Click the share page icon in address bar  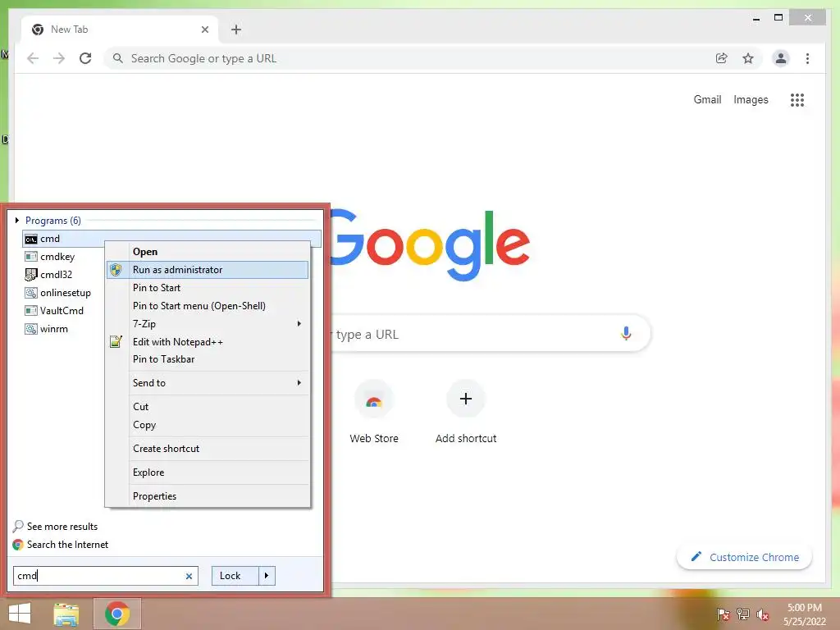[722, 58]
